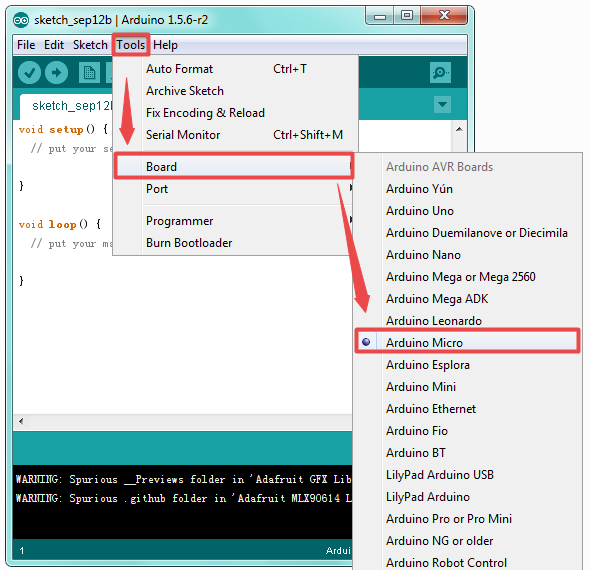591x570 pixels.
Task: Select Arduino Ethernet board
Action: click(467, 409)
